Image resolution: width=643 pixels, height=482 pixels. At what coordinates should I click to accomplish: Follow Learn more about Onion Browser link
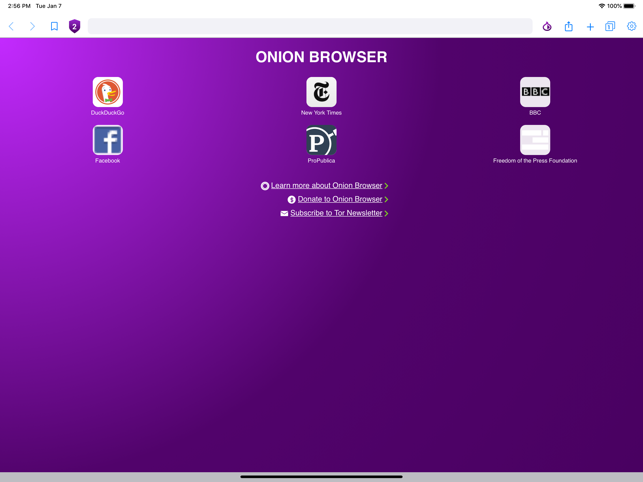coord(326,185)
